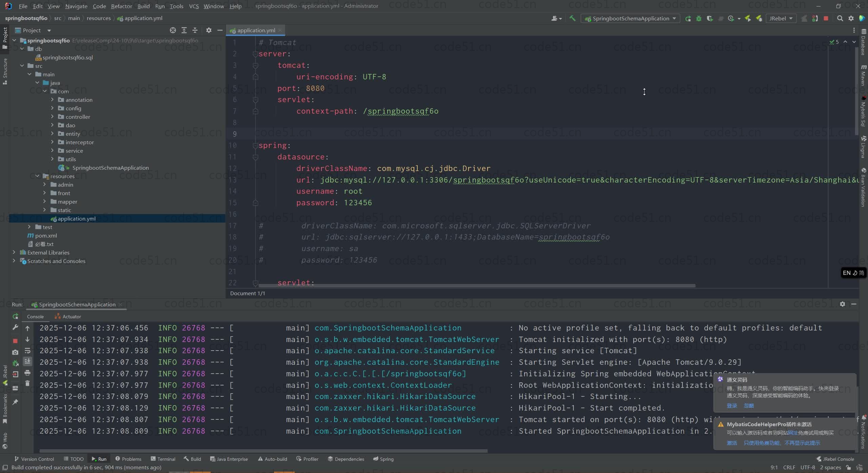868x473 pixels.
Task: Toggle Soft-Wrap for console output
Action: click(x=27, y=351)
